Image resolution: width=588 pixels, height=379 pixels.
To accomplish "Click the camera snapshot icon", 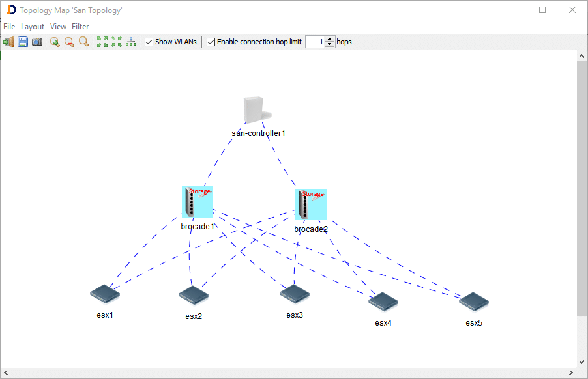I will pyautogui.click(x=37, y=42).
